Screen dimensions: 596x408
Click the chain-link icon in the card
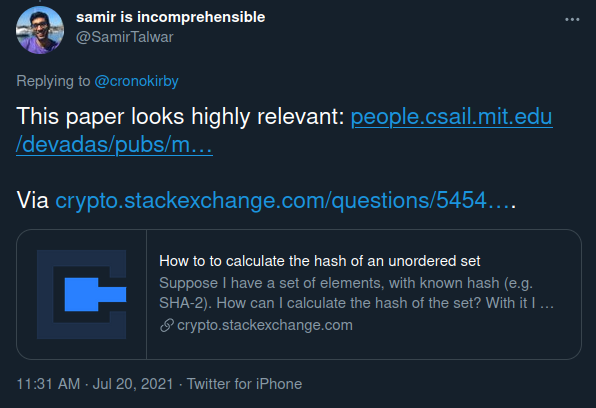click(166, 325)
